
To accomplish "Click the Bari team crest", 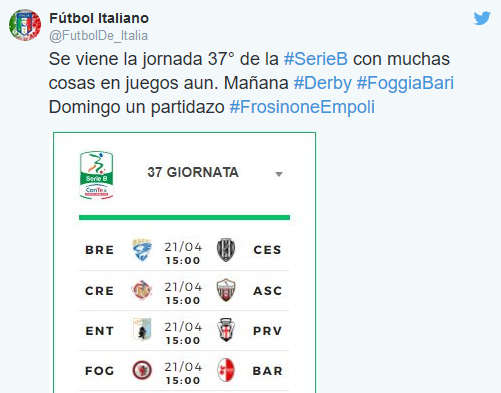I will coord(226,370).
